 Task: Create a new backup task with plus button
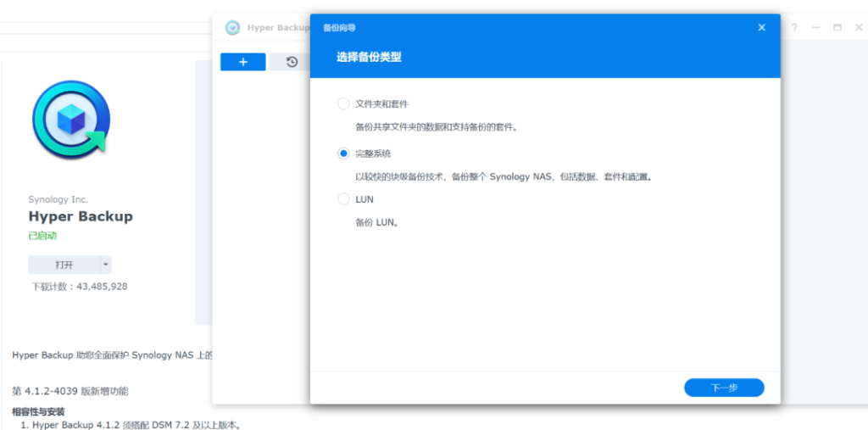pyautogui.click(x=243, y=62)
